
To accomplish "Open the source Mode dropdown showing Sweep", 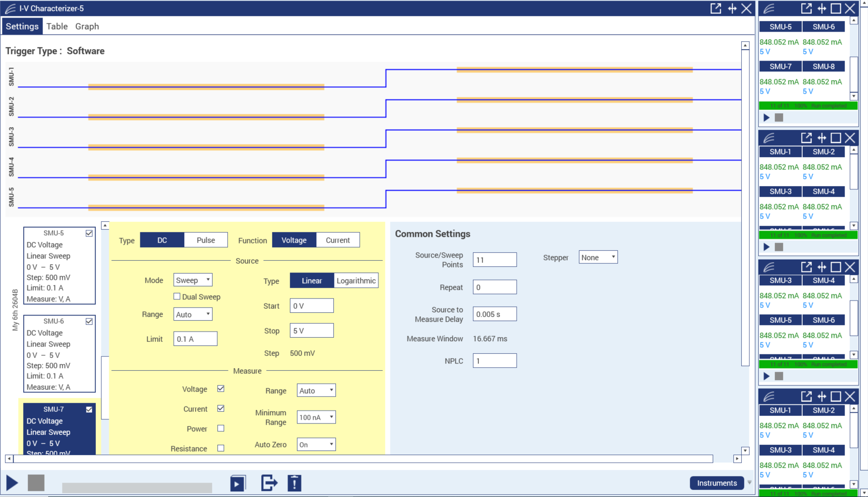I will [x=193, y=280].
